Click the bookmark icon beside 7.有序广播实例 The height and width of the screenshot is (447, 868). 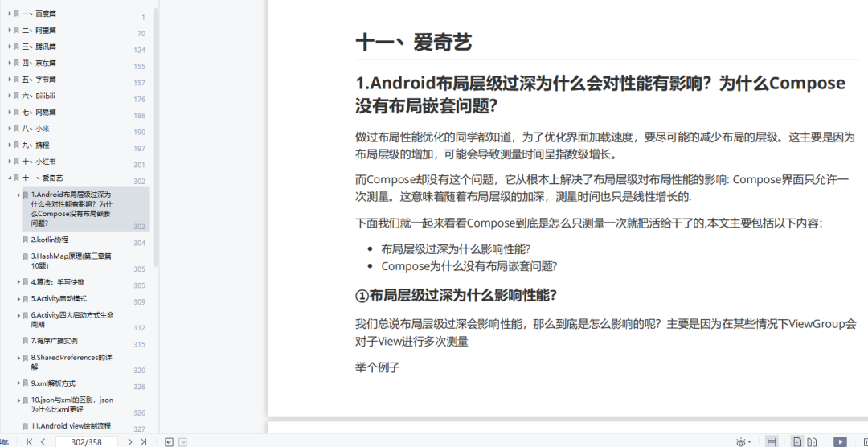pyautogui.click(x=26, y=341)
